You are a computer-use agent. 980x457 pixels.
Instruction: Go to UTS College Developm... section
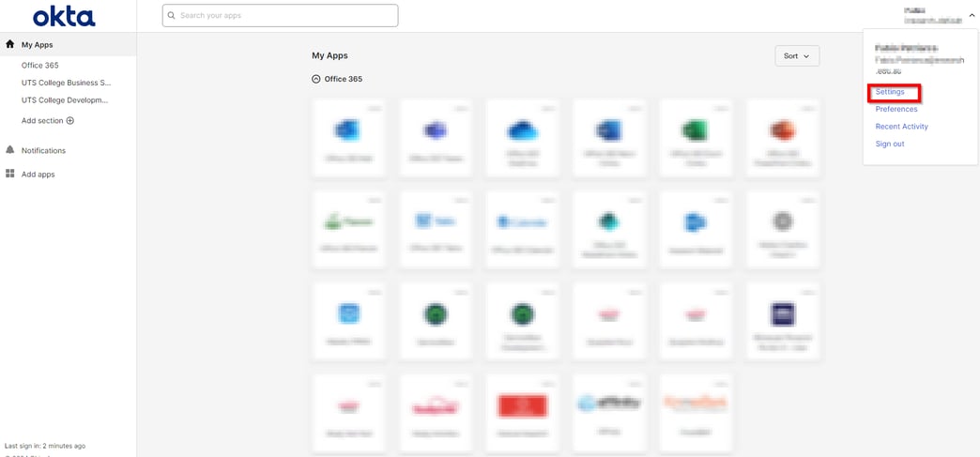pyautogui.click(x=65, y=100)
